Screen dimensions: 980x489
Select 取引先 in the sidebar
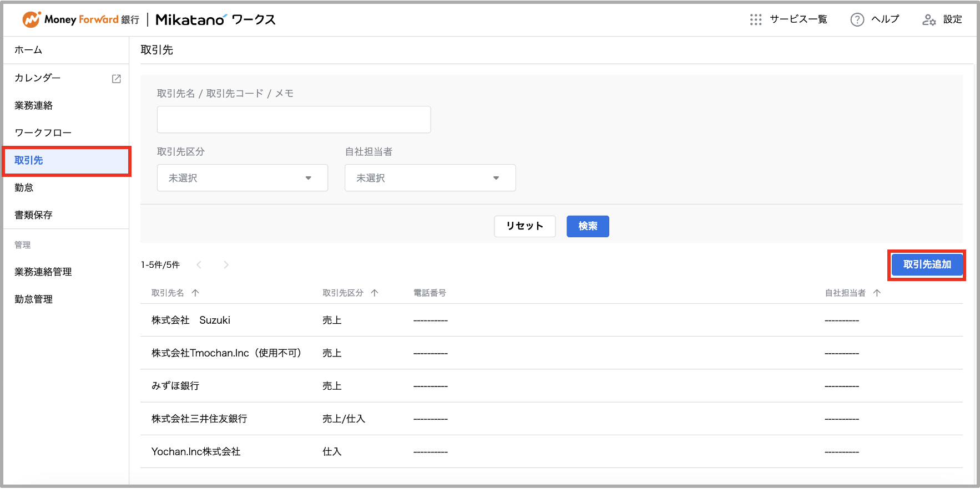coord(67,161)
